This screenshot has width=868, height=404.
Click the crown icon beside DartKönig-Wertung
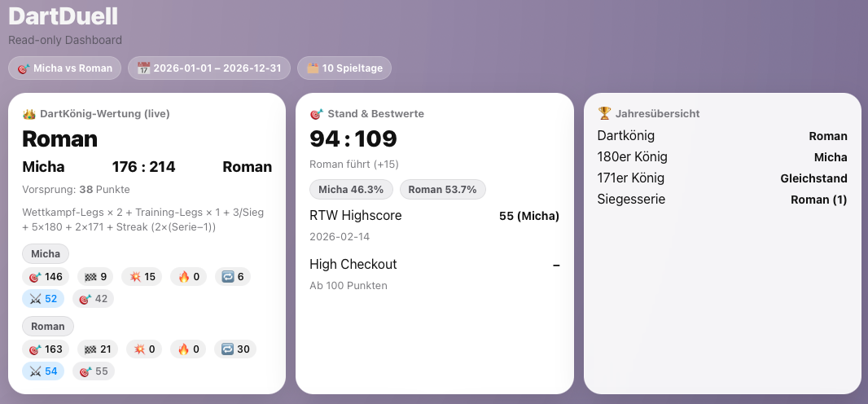point(28,114)
